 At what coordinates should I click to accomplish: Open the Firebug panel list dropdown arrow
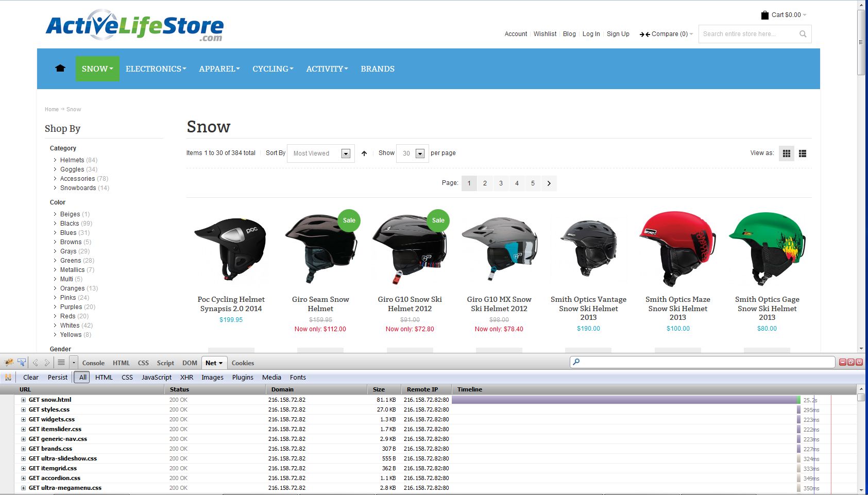click(74, 363)
